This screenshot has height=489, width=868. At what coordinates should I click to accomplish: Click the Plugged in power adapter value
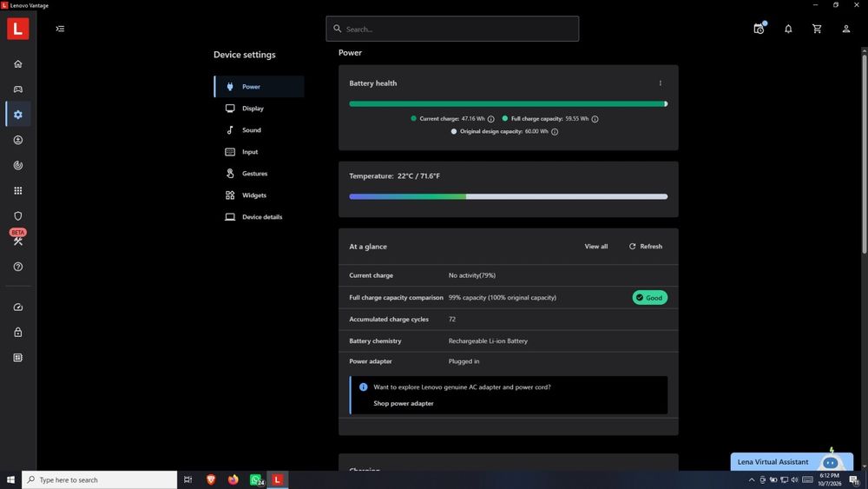click(464, 361)
